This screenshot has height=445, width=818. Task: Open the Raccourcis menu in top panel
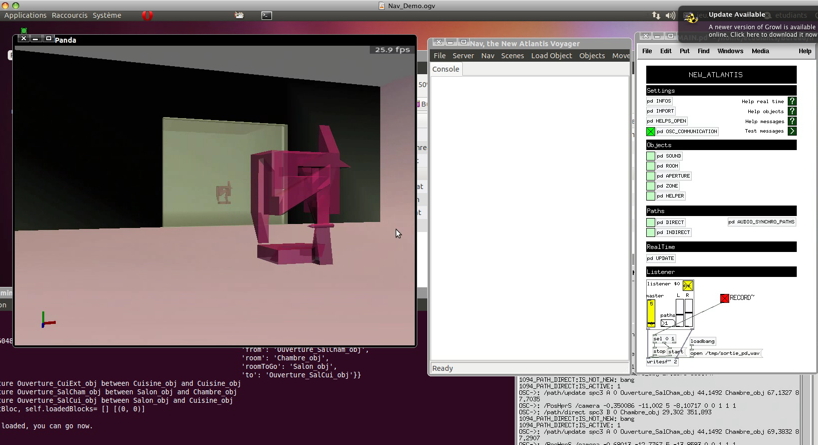click(x=69, y=16)
